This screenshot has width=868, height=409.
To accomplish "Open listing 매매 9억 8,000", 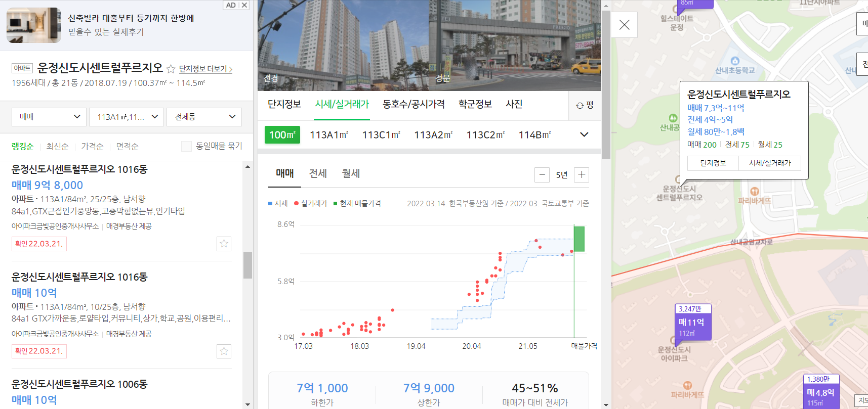I will (47, 185).
